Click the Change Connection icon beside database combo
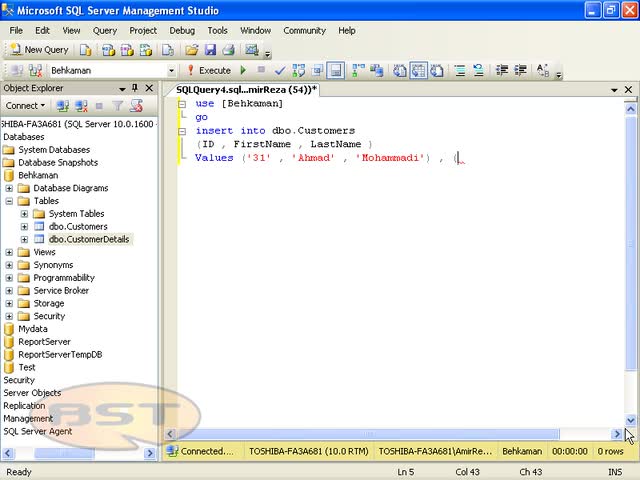This screenshot has width=640, height=480. [x=36, y=71]
